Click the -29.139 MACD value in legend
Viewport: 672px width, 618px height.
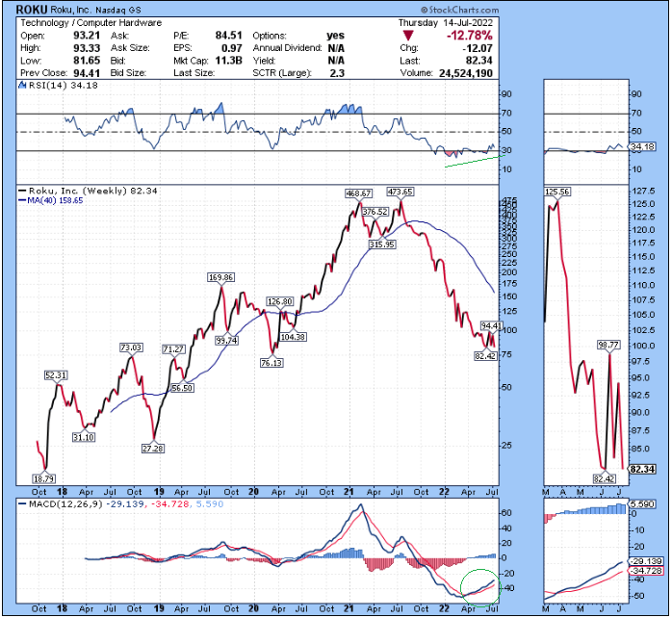click(x=125, y=504)
